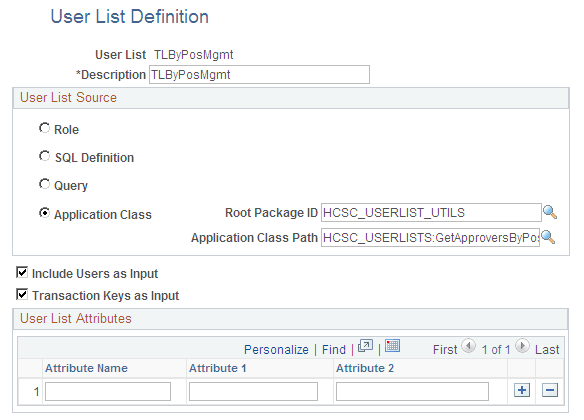
Task: Select the SQL Definition radio button
Action: (x=44, y=156)
